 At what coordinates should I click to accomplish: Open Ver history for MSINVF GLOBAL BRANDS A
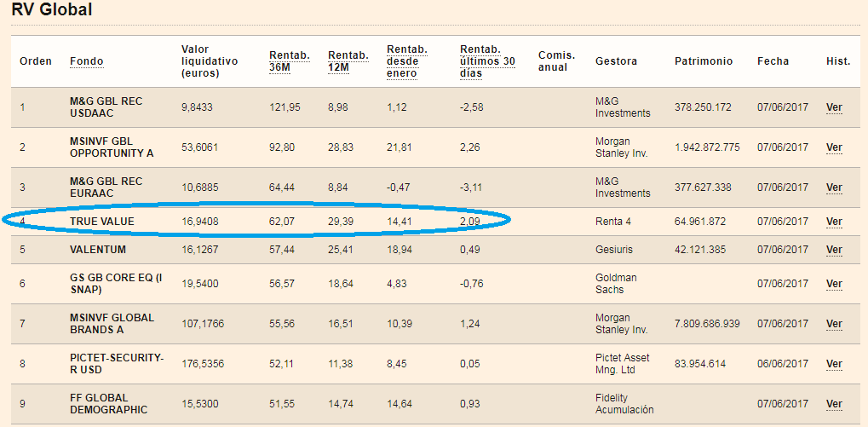tap(834, 324)
